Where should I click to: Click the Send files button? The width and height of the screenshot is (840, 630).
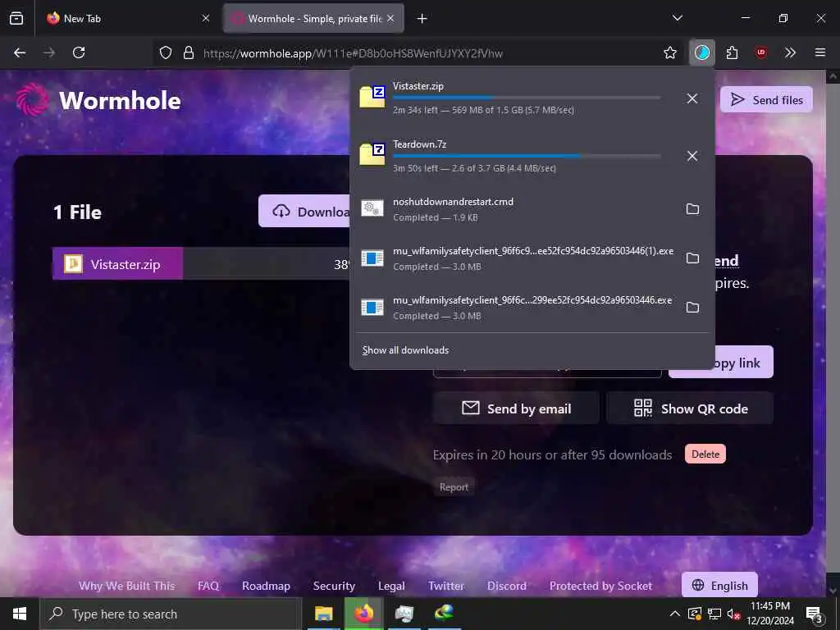tap(766, 99)
